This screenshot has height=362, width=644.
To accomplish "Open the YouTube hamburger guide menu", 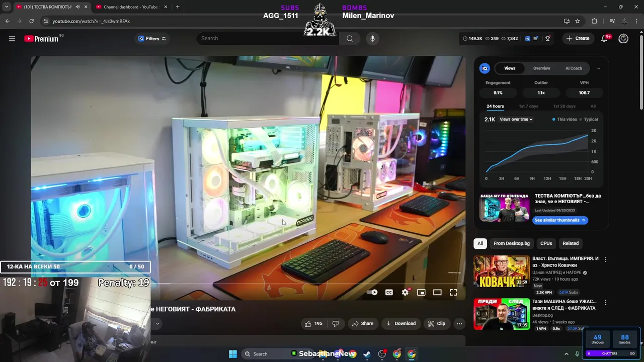I will (x=12, y=38).
